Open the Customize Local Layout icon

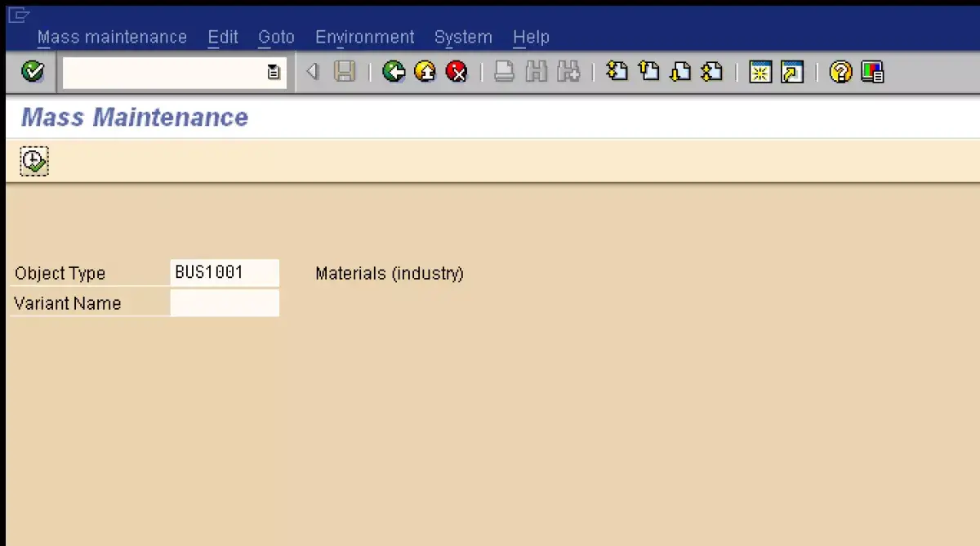tap(873, 72)
